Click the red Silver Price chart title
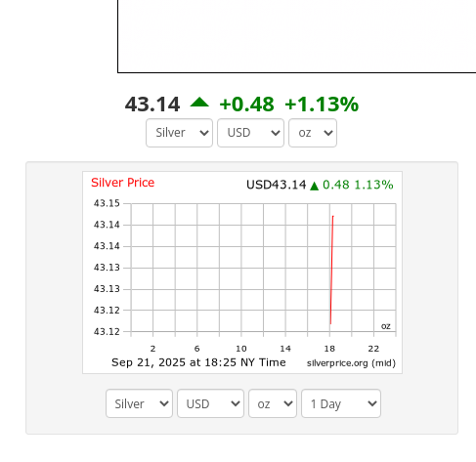 click(122, 183)
